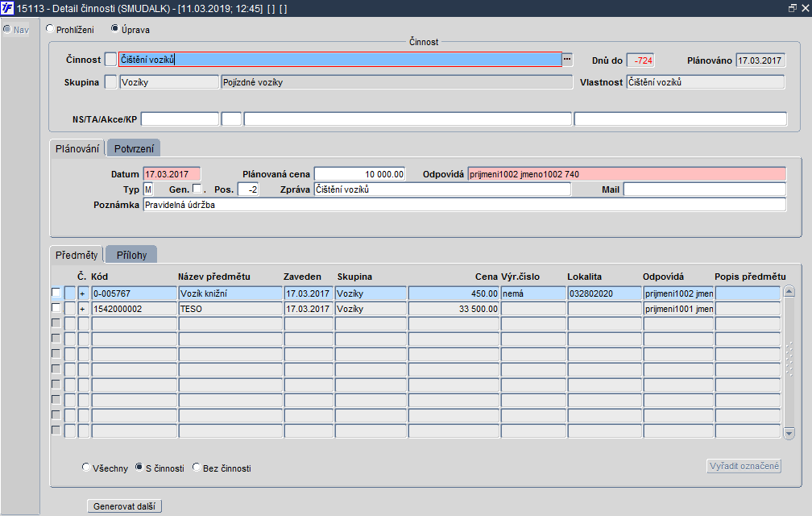Image resolution: width=812 pixels, height=516 pixels.
Task: Toggle the small box beside the Činnost label
Action: 110,60
